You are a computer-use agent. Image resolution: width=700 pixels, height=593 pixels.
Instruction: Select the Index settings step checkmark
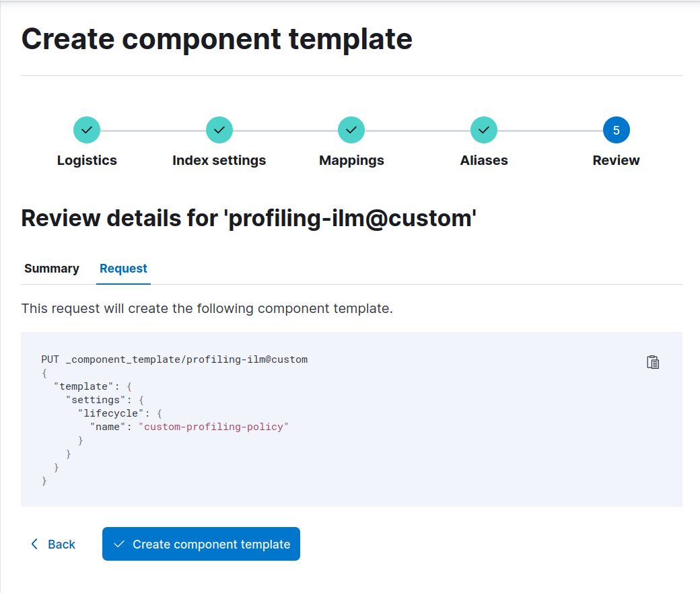(219, 129)
